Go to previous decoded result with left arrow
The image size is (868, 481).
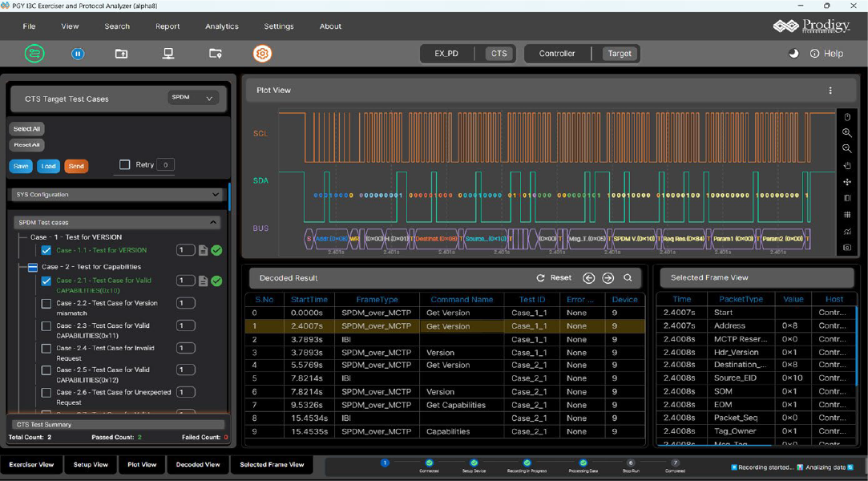(x=588, y=278)
